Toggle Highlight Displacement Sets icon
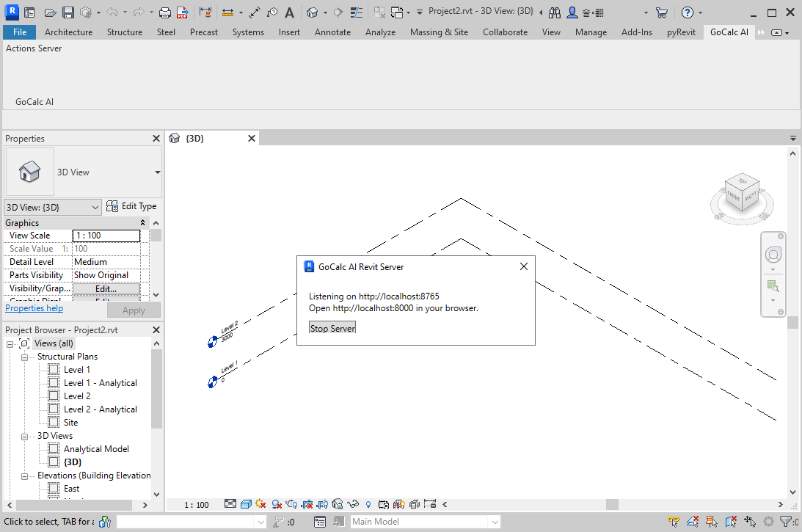This screenshot has width=802, height=532. tap(415, 504)
